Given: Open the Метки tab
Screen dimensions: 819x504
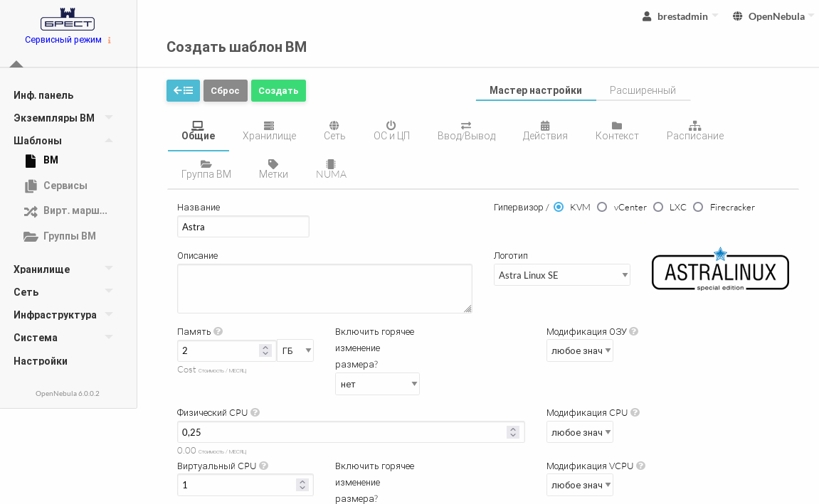Looking at the screenshot, I should [273, 169].
